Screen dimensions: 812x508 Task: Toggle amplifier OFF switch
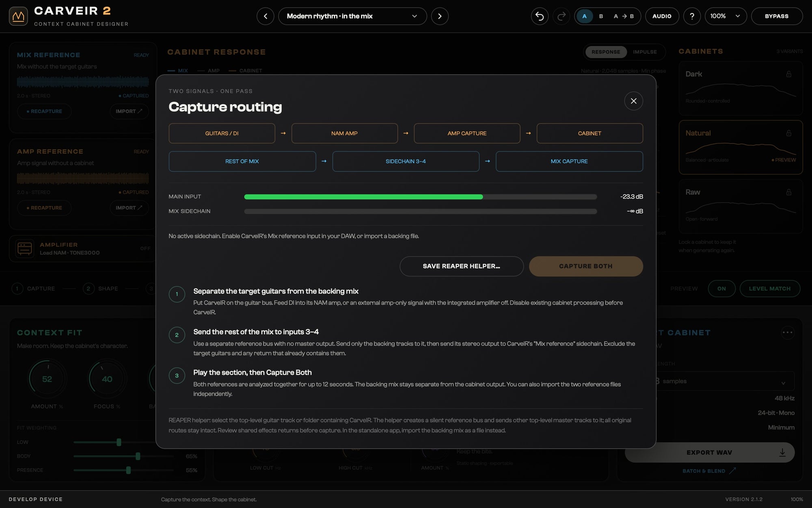tap(145, 248)
